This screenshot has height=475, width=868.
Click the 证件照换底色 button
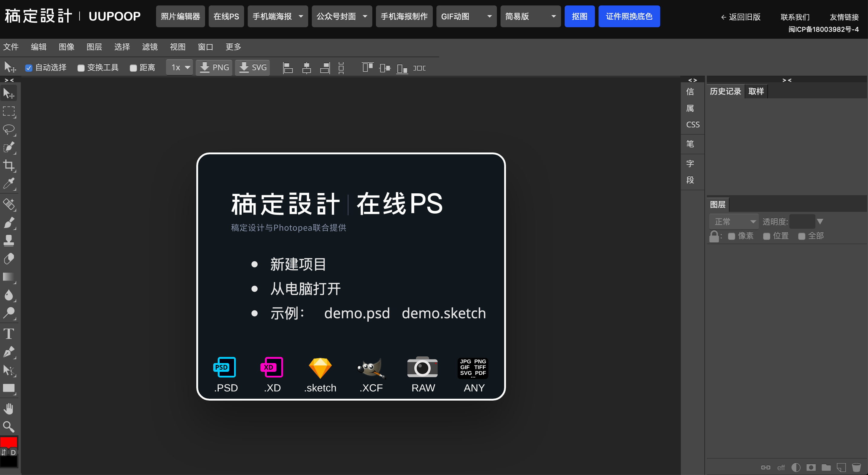(x=629, y=16)
